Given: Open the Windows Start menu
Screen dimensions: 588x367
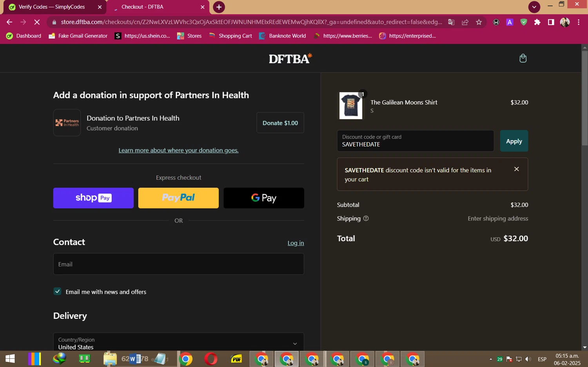Looking at the screenshot, I should (x=10, y=359).
